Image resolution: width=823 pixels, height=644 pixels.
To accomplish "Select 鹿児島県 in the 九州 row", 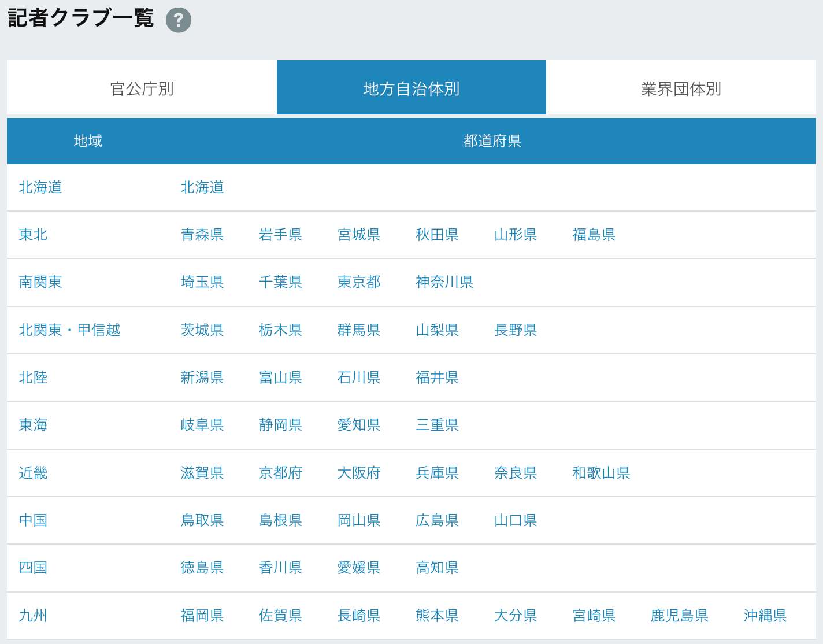I will [679, 616].
